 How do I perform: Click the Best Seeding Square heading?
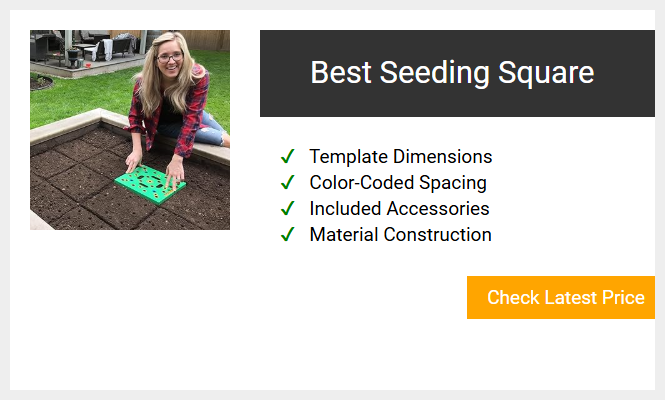tap(452, 73)
